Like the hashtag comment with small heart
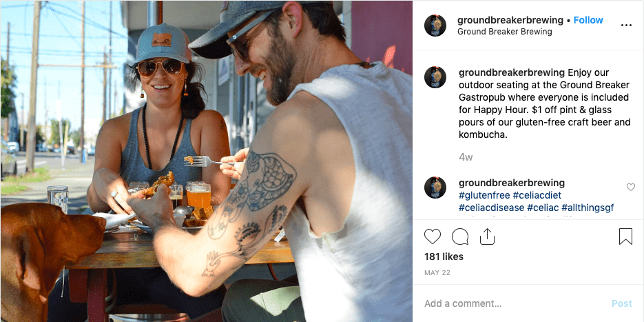Screen dimensions: 644x322 point(631,187)
